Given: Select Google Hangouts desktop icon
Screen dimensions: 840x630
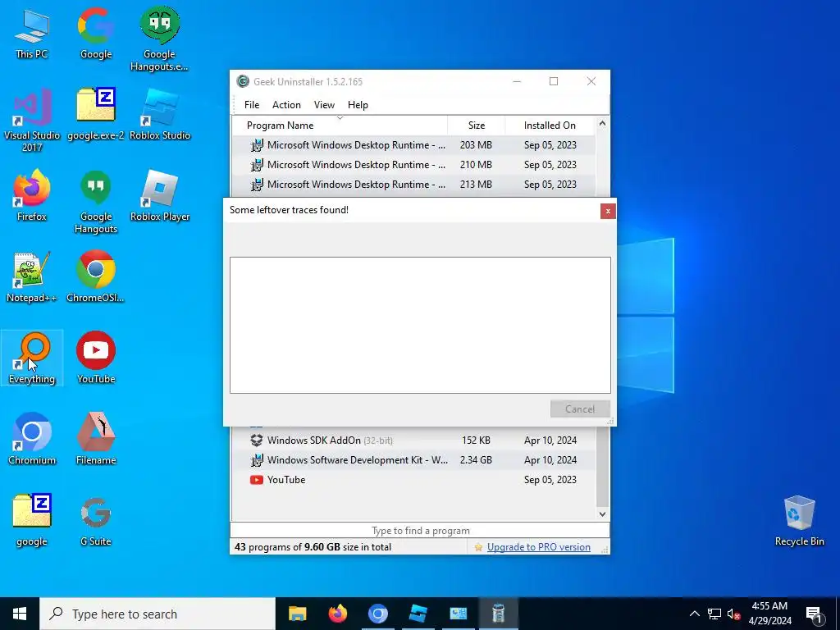Looking at the screenshot, I should tap(96, 202).
